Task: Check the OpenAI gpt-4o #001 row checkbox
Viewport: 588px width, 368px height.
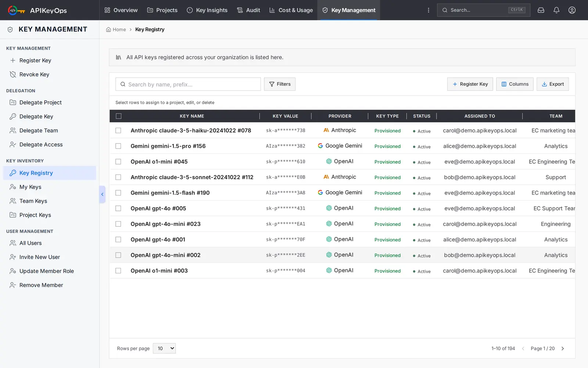Action: coord(118,240)
